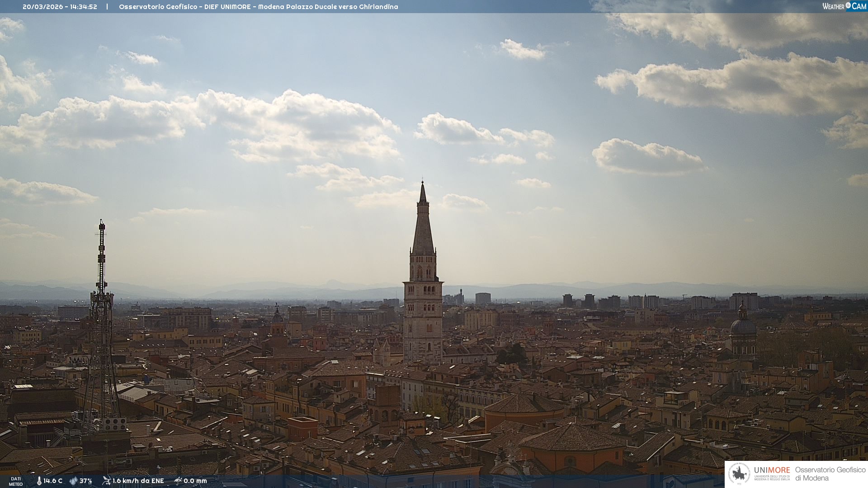Click the blue CAM badge
The width and height of the screenshot is (868, 488).
click(859, 6)
